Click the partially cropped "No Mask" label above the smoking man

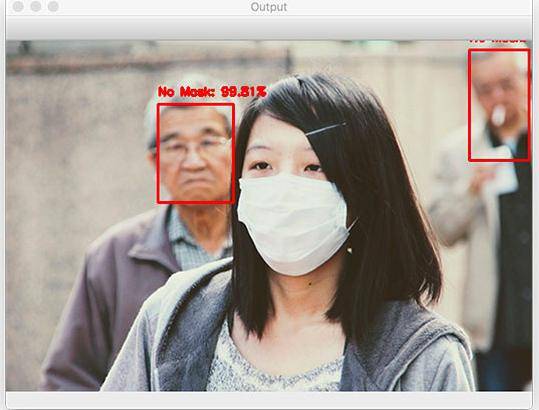(x=498, y=41)
